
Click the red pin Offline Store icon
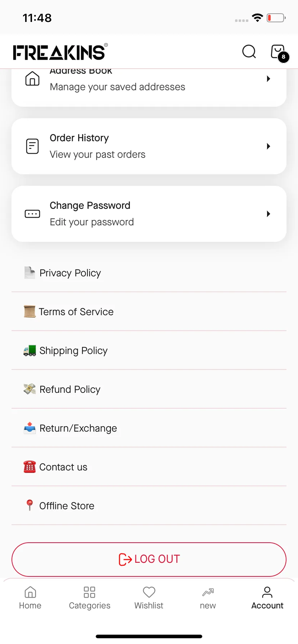(30, 505)
